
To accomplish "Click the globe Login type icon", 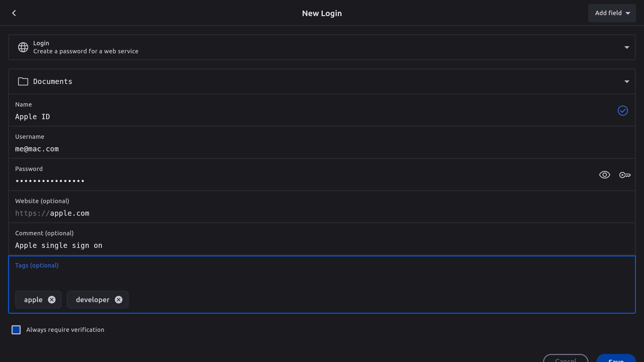I will coord(23,47).
